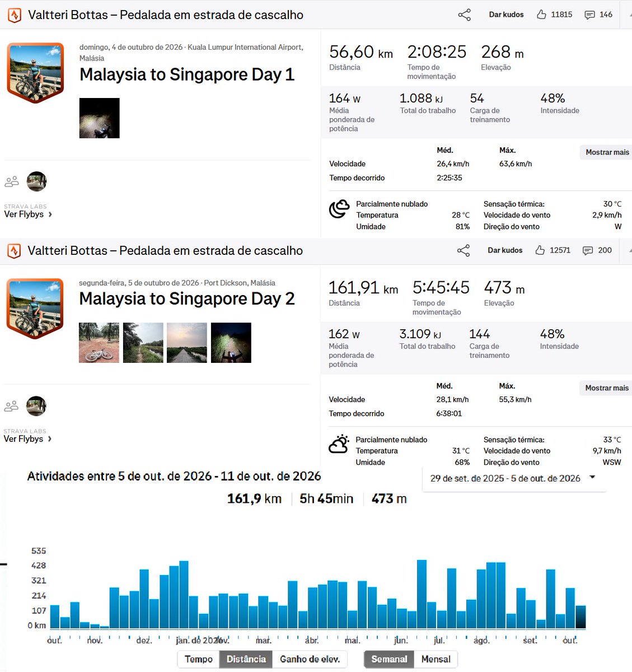
Task: Click the Atividades entre 5 de out. heading
Action: tap(174, 477)
